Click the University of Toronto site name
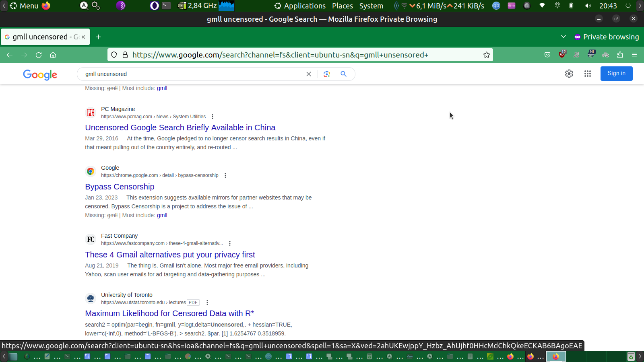644x362 pixels. [x=127, y=295]
